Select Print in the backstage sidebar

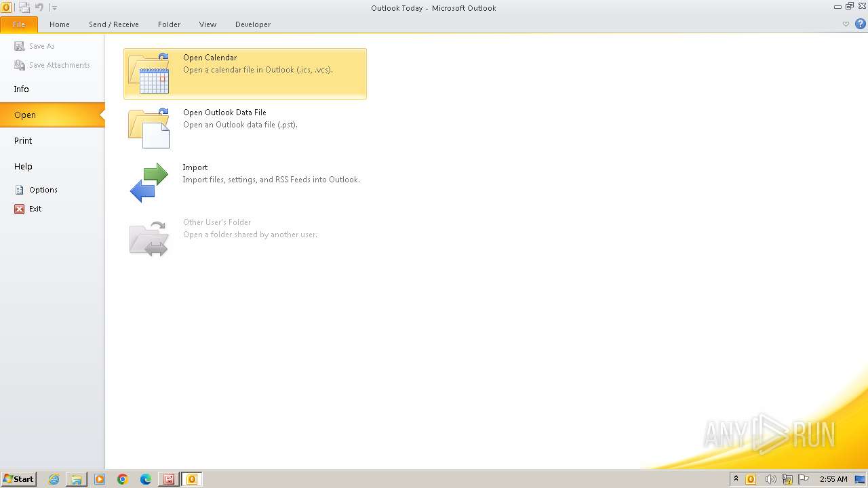52,140
